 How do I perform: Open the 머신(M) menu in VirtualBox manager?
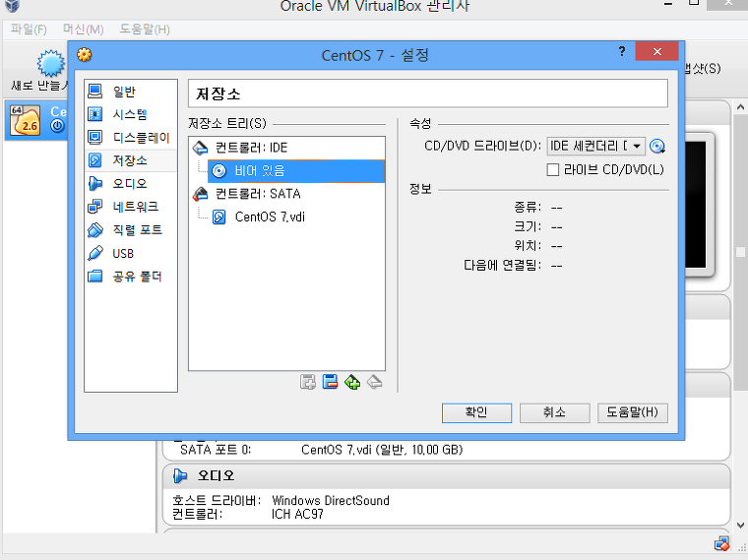click(83, 30)
